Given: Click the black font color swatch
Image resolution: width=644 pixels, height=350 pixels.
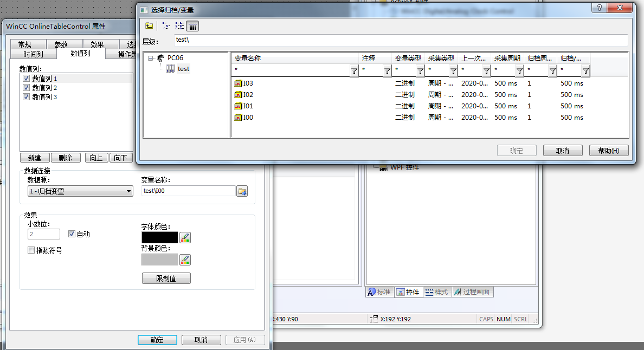Looking at the screenshot, I should click(x=160, y=237).
